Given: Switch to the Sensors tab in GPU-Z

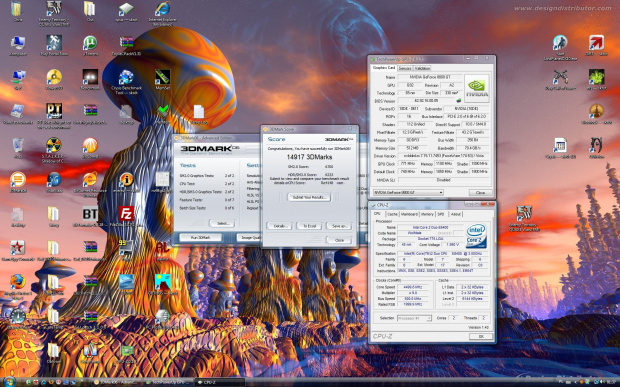Looking at the screenshot, I should point(404,68).
